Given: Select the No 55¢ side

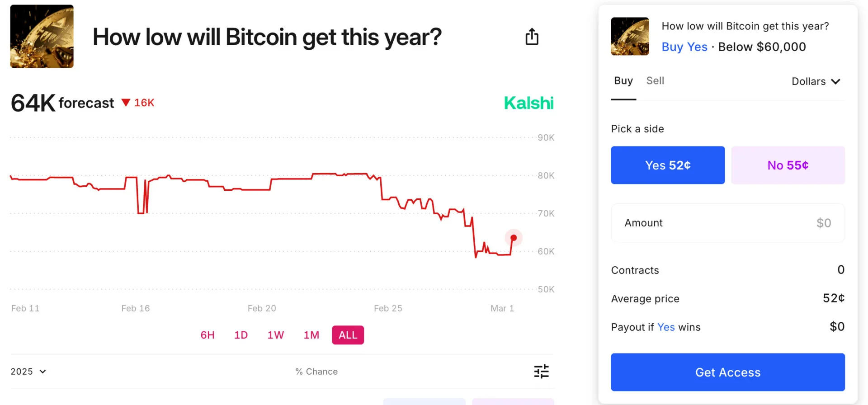Looking at the screenshot, I should pos(788,165).
